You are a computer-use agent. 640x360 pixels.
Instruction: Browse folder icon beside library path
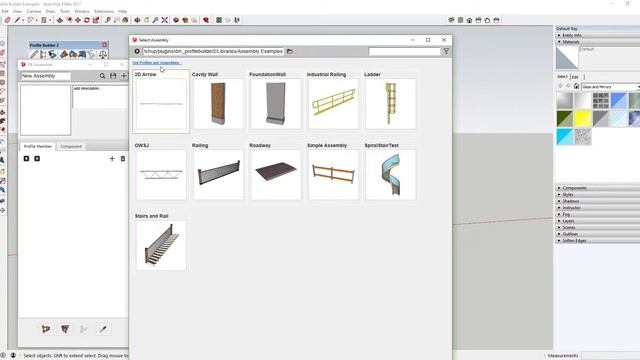(x=289, y=51)
